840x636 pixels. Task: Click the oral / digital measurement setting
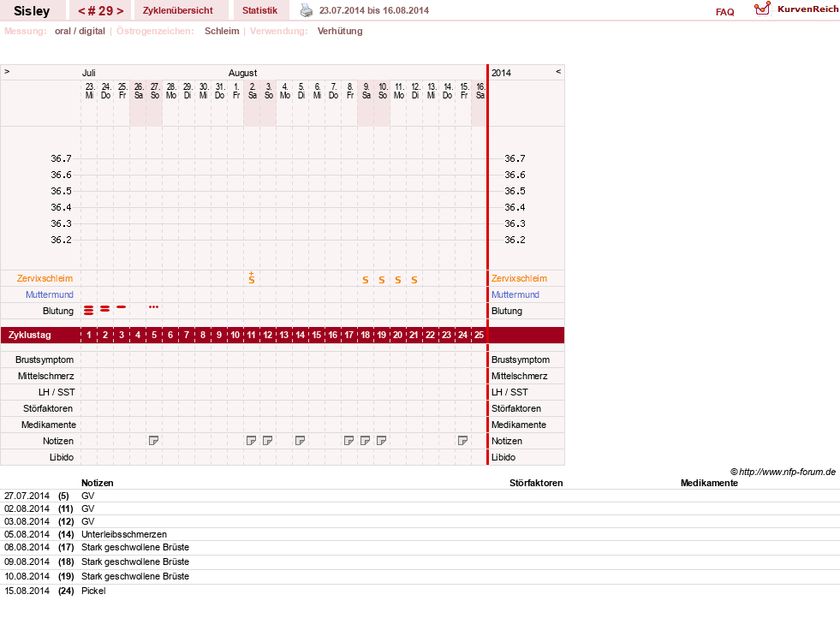coord(80,31)
